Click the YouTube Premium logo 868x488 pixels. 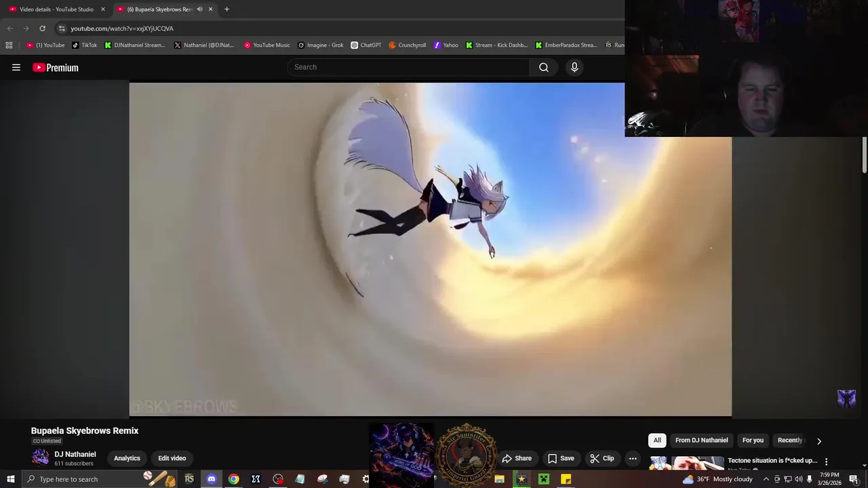pyautogui.click(x=56, y=67)
